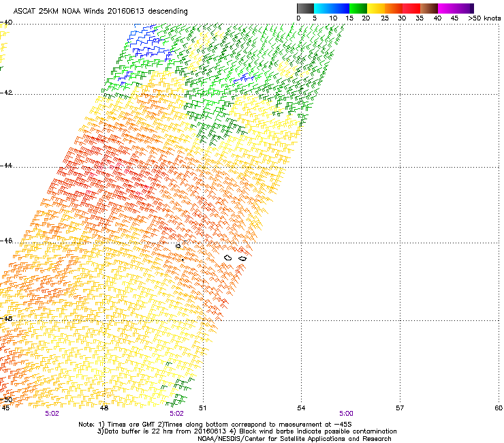Click the 45 longitude axis label
The height and width of the screenshot is (443, 504).
coord(5,408)
